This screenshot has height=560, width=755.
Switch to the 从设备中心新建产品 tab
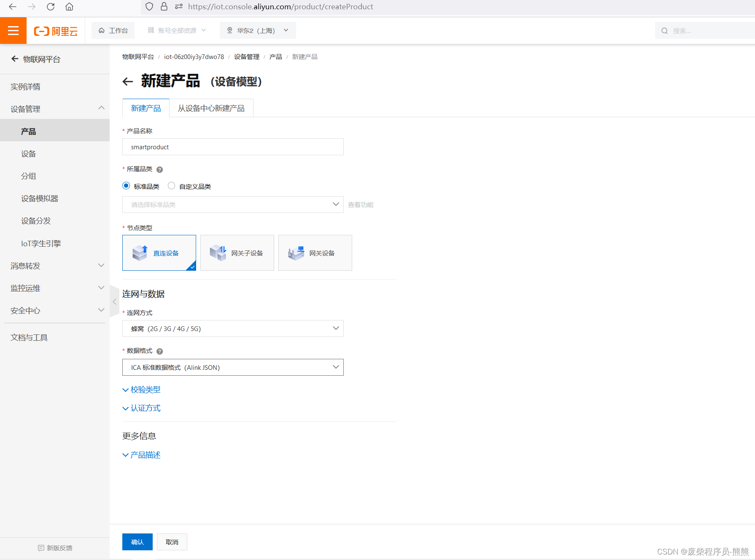coord(211,108)
